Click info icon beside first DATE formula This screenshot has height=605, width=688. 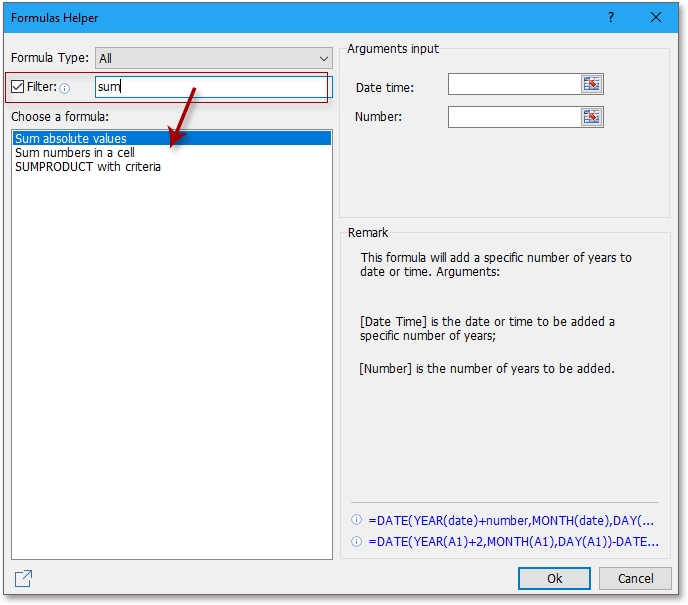tap(356, 521)
